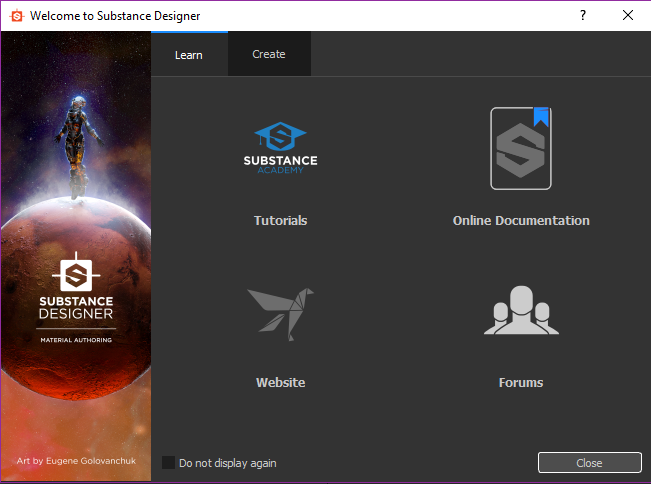Click the Substance Designer splash artwork
The height and width of the screenshot is (484, 651).
tap(76, 256)
